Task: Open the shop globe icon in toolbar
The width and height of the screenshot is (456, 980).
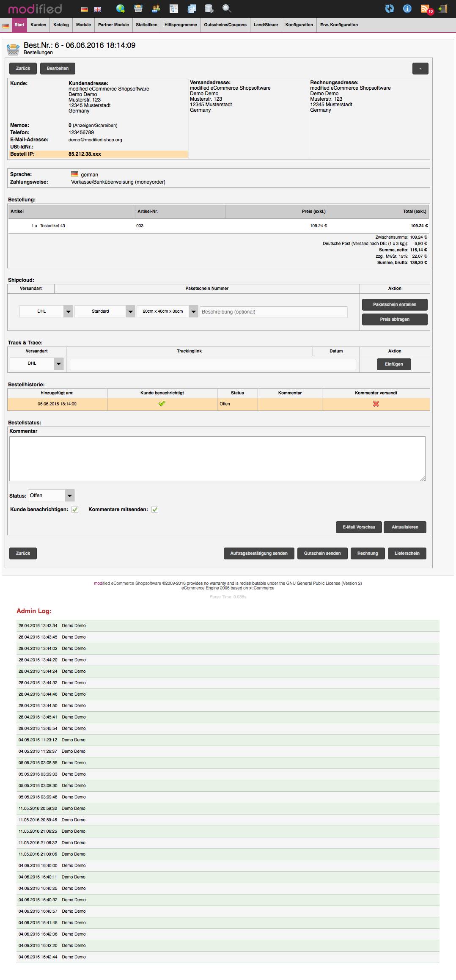Action: [x=121, y=8]
